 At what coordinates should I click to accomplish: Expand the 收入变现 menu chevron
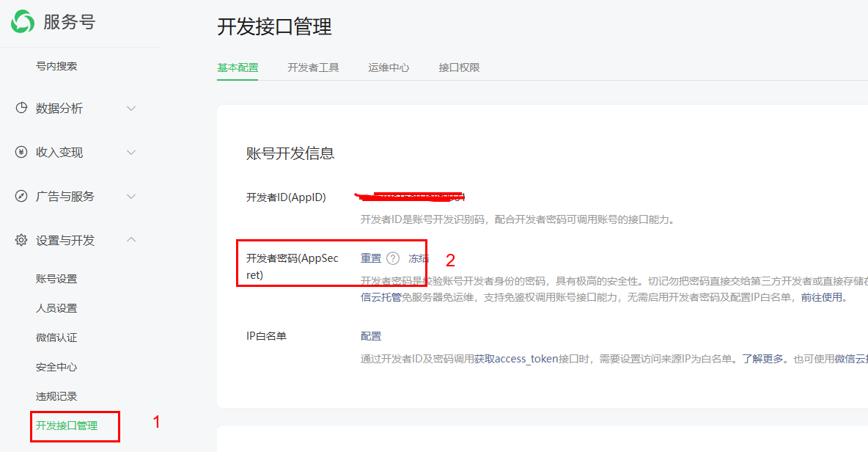click(131, 153)
